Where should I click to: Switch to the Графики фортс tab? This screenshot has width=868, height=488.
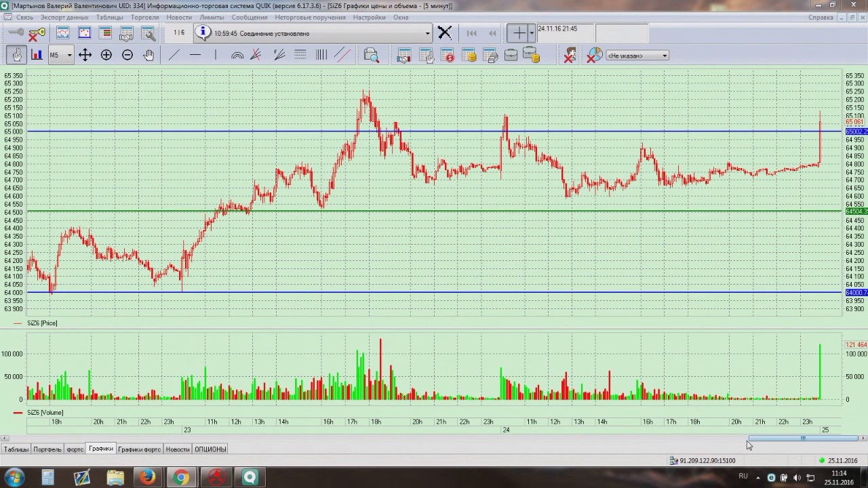click(x=140, y=449)
